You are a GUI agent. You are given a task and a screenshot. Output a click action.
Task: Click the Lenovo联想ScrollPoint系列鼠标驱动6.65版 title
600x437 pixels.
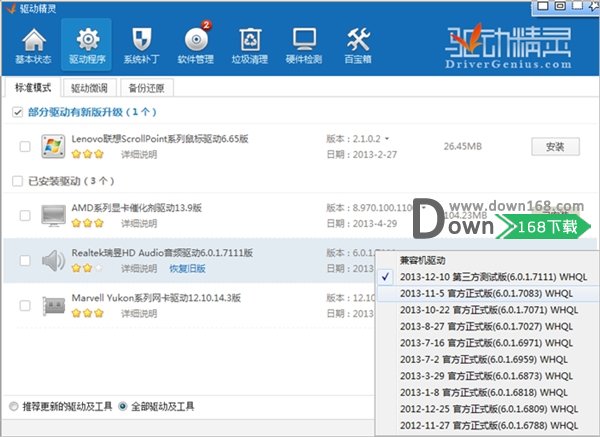[160, 139]
